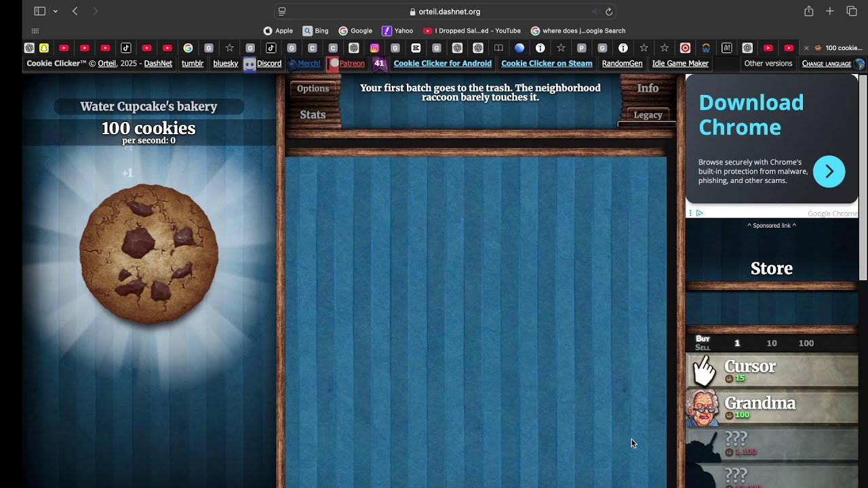Click the AdChoices triangle icon
This screenshot has height=488, width=868.
[700, 213]
